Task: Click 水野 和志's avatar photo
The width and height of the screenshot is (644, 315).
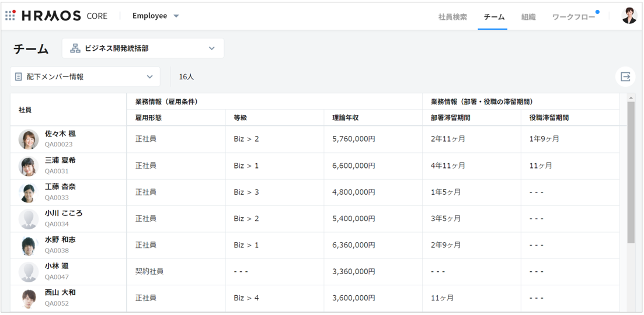Action: click(28, 246)
